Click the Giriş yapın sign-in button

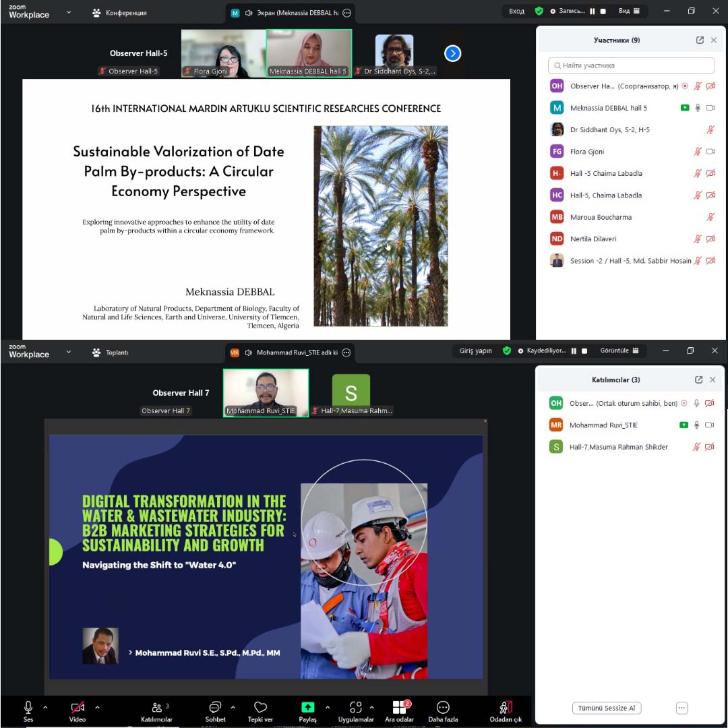tap(475, 351)
